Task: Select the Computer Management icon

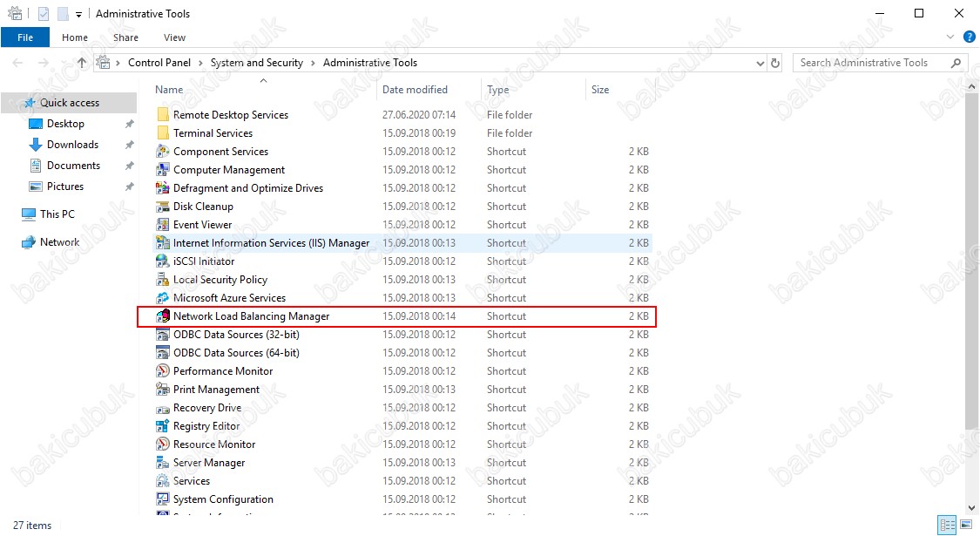Action: 163,169
